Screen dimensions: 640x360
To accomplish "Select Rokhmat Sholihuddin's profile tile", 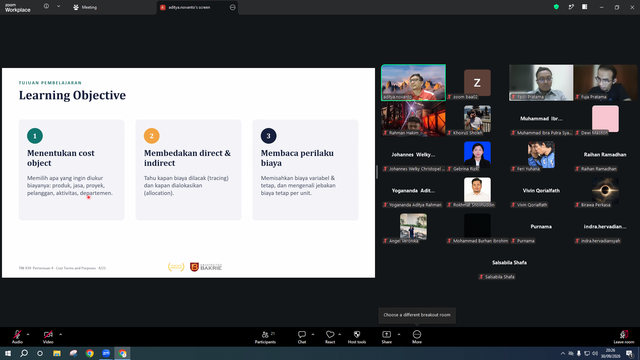I will pos(477,190).
